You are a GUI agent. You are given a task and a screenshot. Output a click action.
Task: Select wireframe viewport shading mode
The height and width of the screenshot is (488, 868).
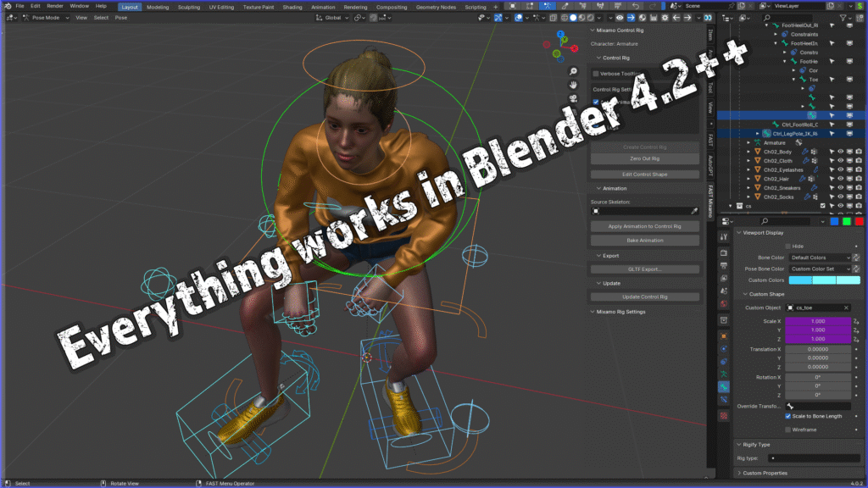pyautogui.click(x=564, y=18)
